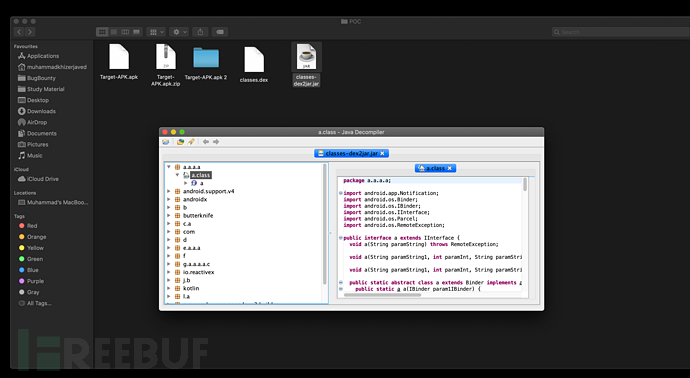
Task: Switch Finder to gallery view
Action: click(x=136, y=32)
